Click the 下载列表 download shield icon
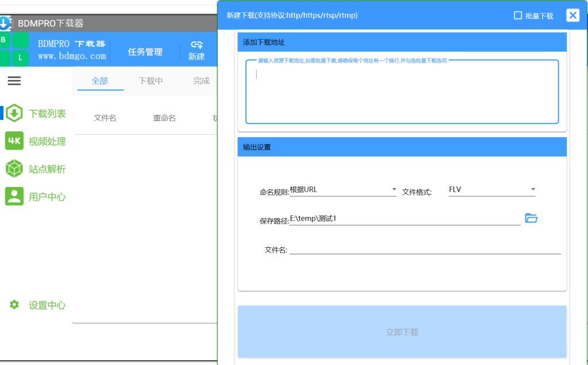 point(14,113)
